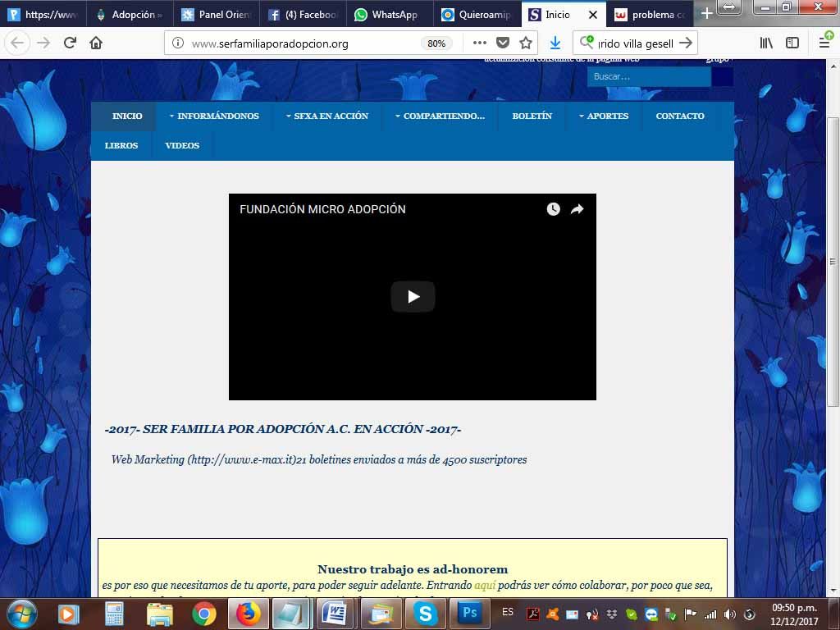Reload the page with the refresh icon

[x=70, y=43]
